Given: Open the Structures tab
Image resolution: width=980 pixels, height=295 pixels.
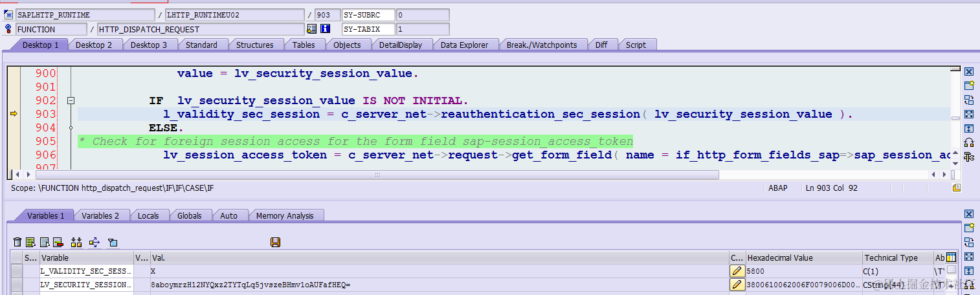Looking at the screenshot, I should coord(254,45).
